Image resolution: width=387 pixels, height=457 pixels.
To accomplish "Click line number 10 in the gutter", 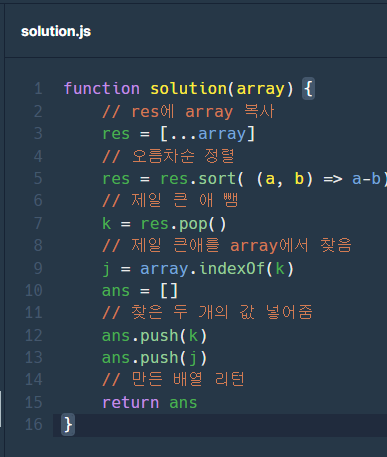I will click(34, 290).
